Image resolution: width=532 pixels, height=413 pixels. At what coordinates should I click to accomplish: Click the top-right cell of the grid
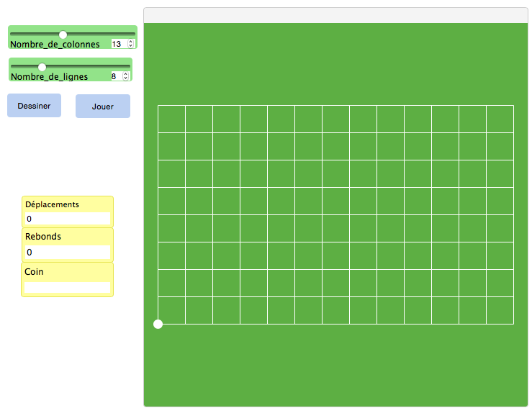500,119
